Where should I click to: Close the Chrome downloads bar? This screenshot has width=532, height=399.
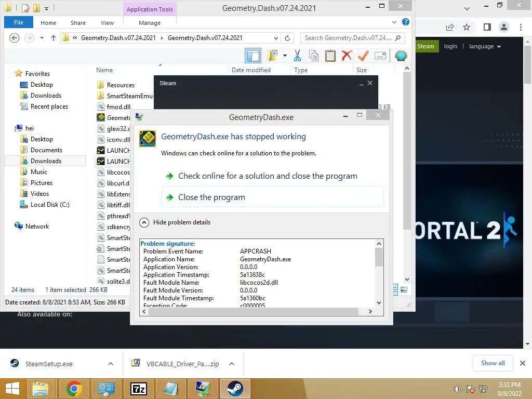523,363
